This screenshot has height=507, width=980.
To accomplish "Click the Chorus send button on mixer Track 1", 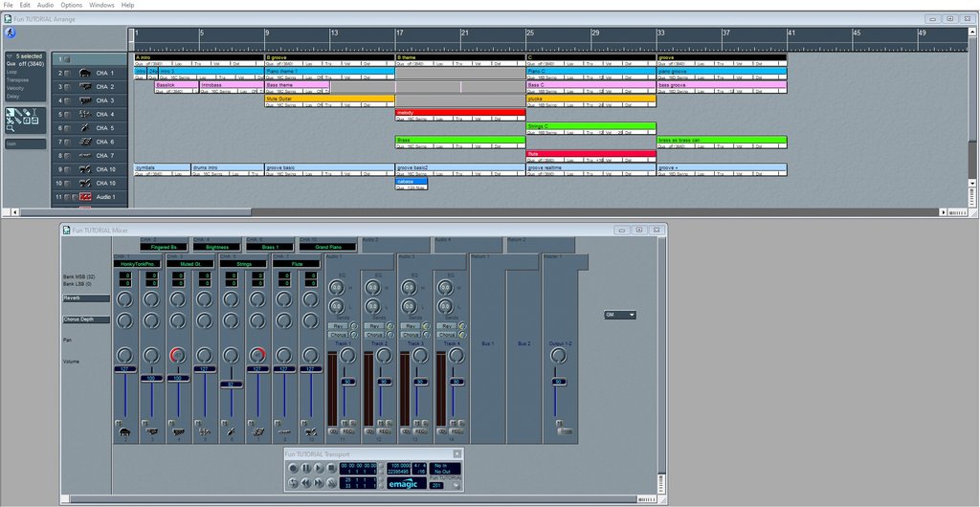I will [338, 335].
